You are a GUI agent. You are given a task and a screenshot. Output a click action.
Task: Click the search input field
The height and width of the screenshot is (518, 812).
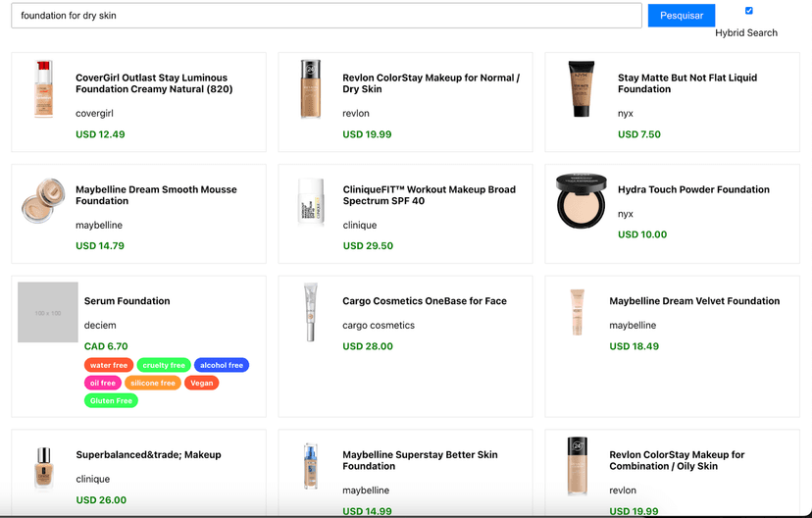point(327,16)
